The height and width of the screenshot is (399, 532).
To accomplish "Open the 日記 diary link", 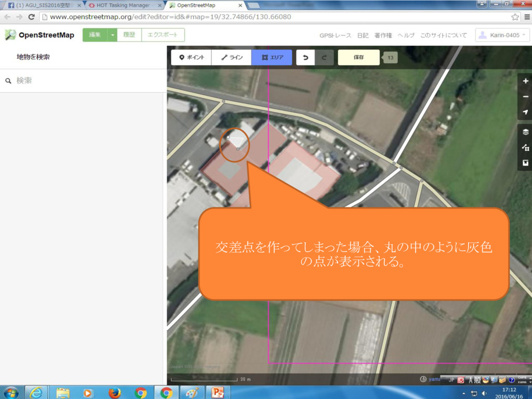I will point(363,35).
